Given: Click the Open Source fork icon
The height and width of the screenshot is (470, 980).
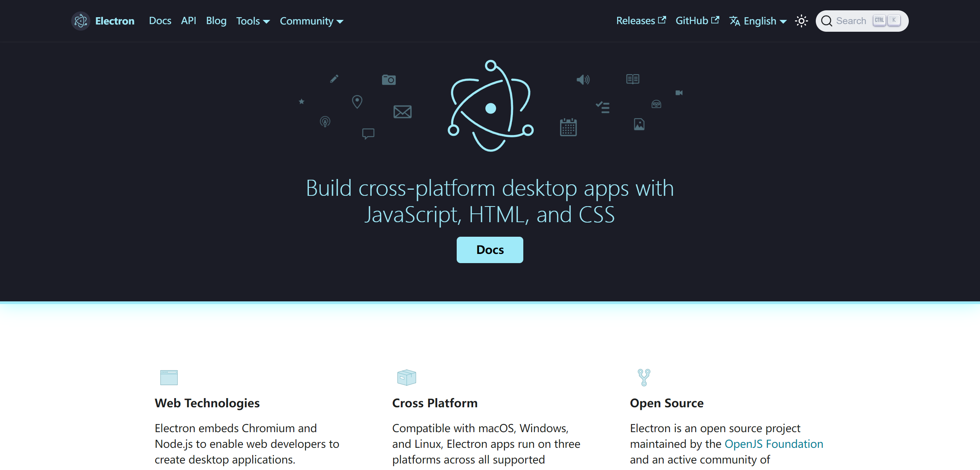Looking at the screenshot, I should click(644, 377).
